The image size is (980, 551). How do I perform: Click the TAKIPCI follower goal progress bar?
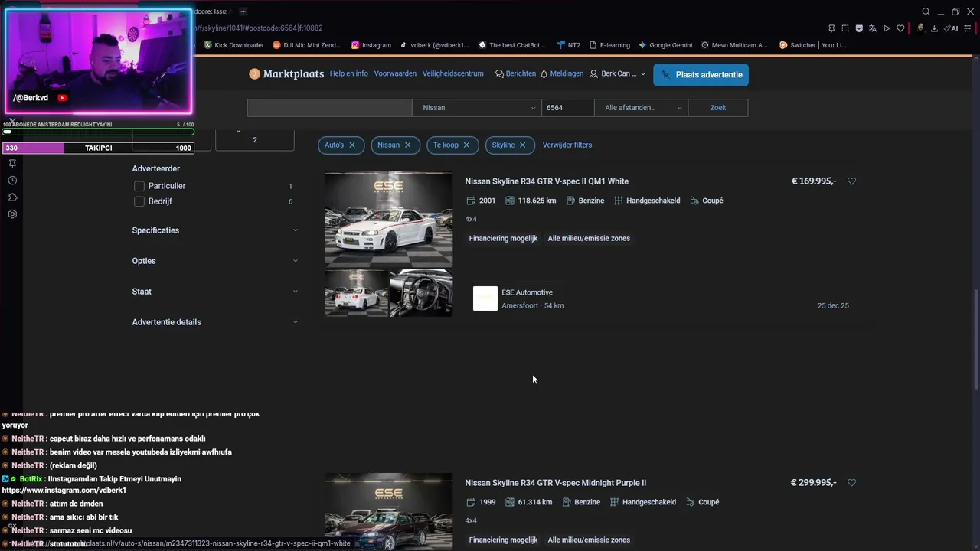tap(98, 148)
